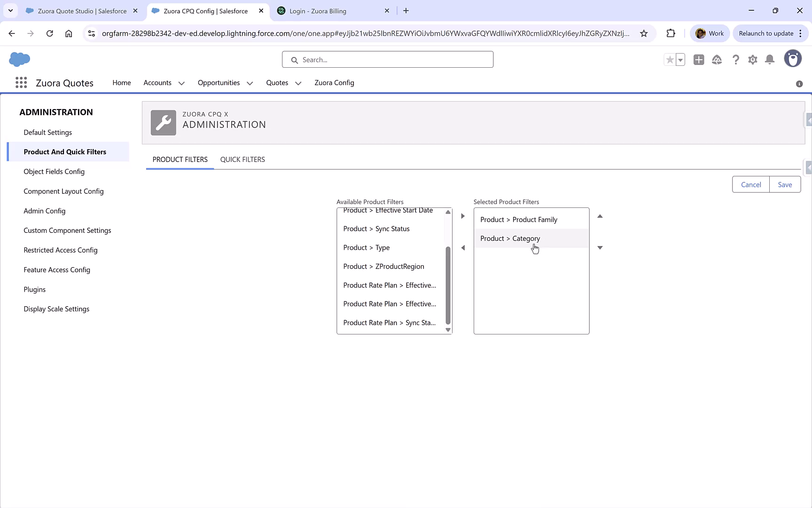This screenshot has height=508, width=812.
Task: Open Salesforce Help question mark icon
Action: (735, 60)
